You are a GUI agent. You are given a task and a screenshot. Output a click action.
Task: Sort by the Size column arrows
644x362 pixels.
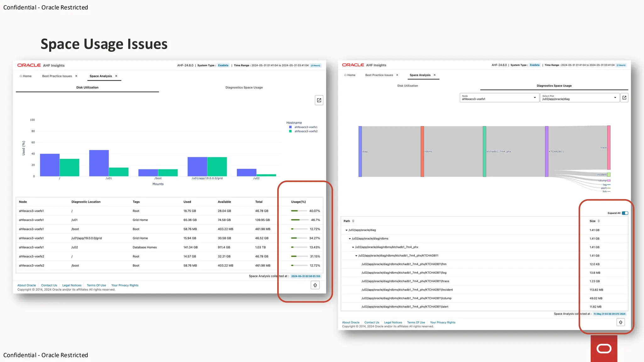[599, 221]
